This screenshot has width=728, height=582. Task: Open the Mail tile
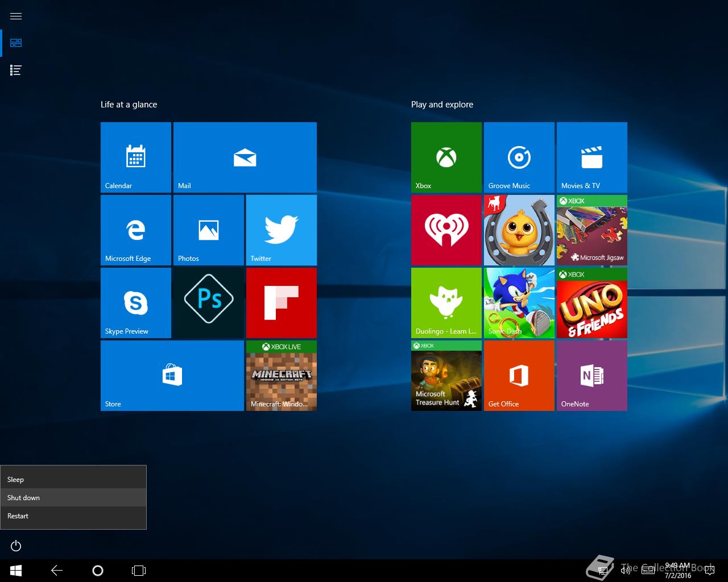point(245,157)
